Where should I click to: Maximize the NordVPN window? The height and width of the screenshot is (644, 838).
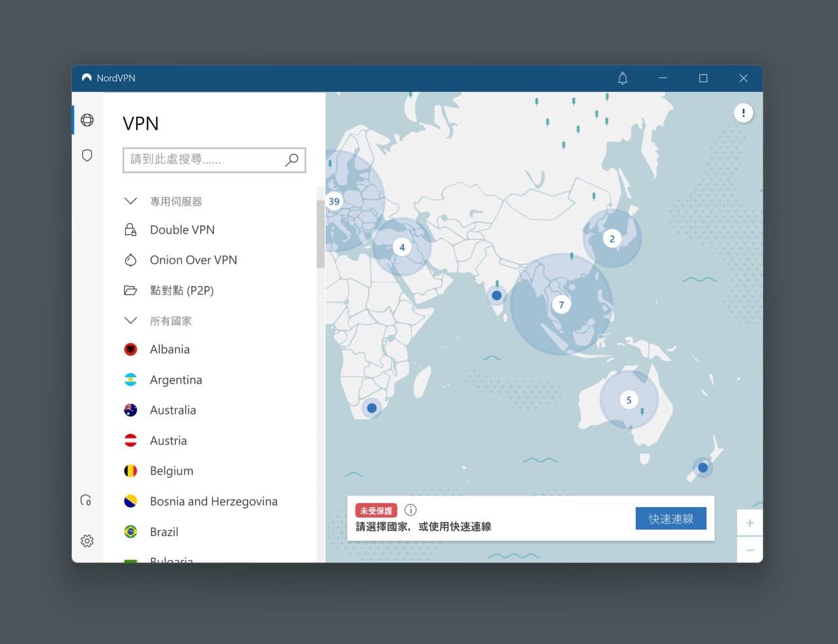(703, 78)
